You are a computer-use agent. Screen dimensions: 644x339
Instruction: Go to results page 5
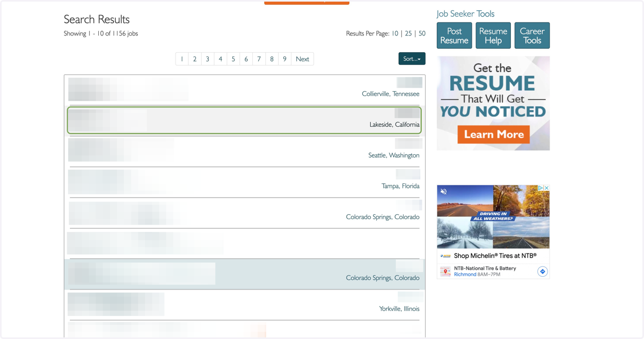coord(233,59)
